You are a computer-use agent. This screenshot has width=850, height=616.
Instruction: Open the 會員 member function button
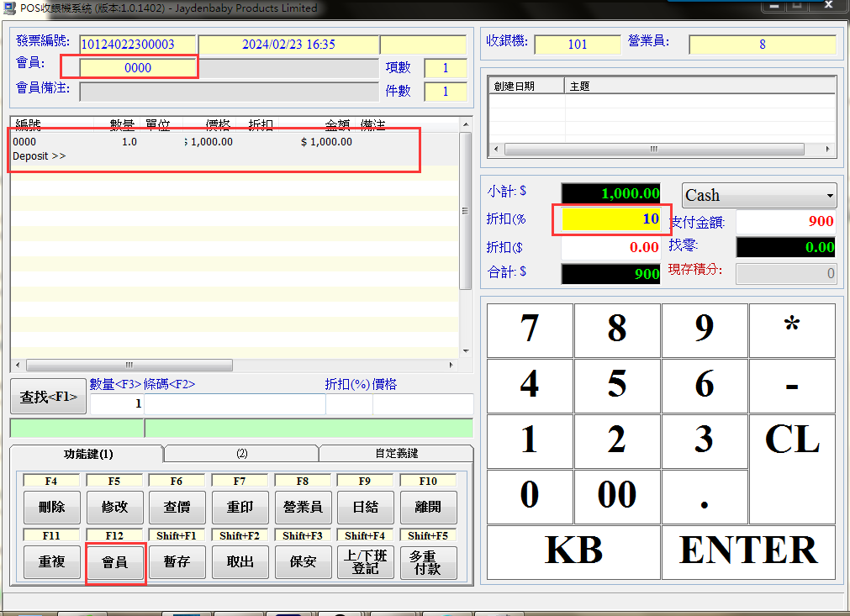(x=115, y=562)
